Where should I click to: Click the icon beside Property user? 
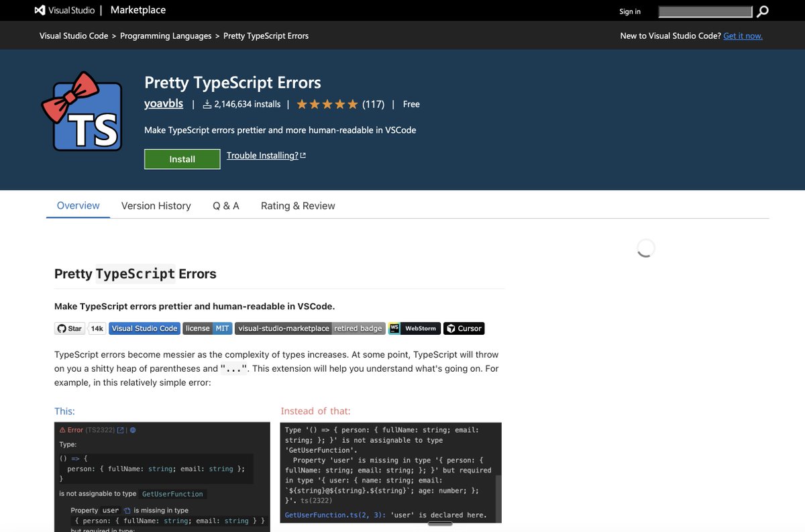coord(127,511)
